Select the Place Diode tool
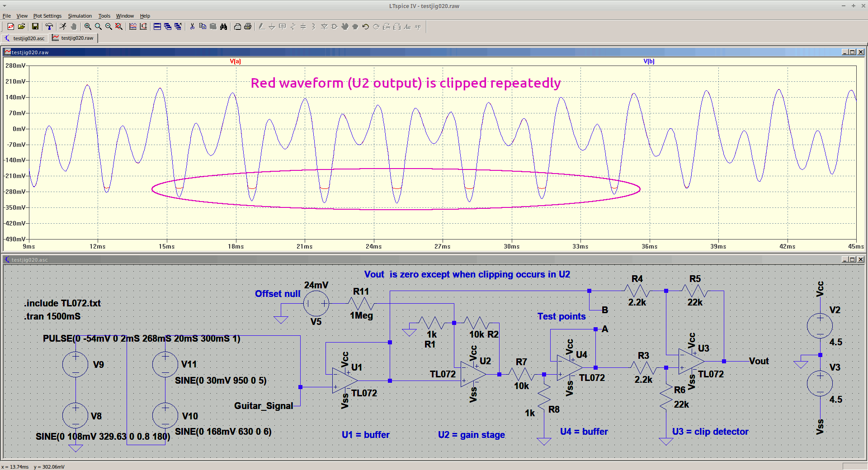The image size is (868, 470). point(324,27)
